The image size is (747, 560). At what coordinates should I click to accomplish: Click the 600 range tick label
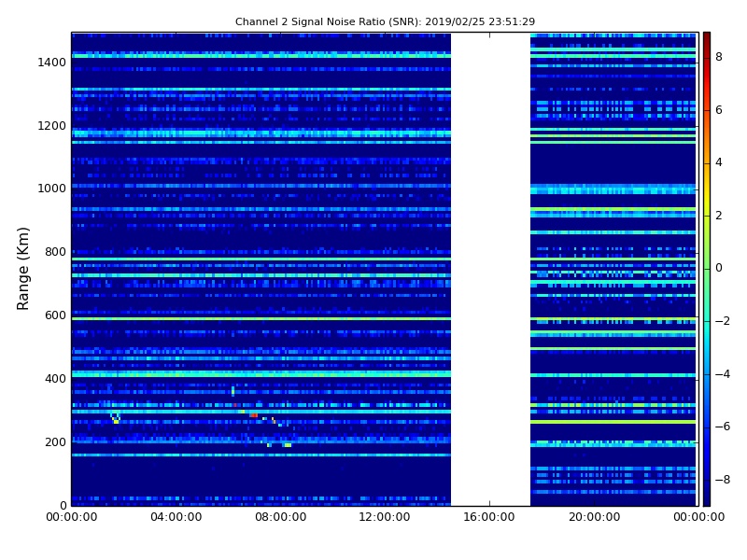(55, 315)
